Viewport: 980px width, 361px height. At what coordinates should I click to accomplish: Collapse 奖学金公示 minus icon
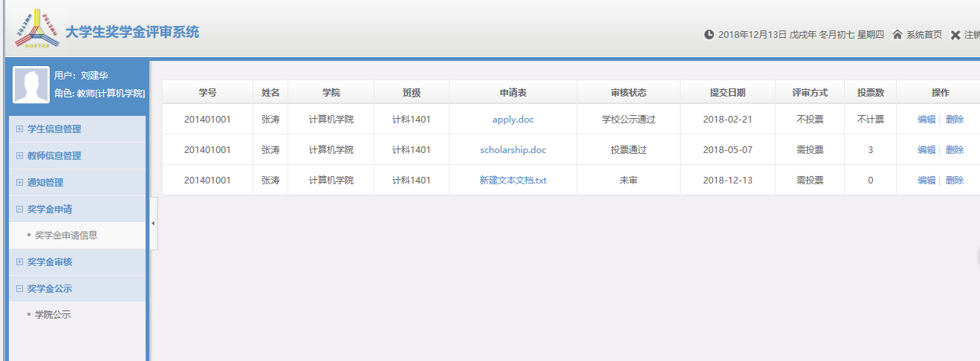(x=19, y=289)
